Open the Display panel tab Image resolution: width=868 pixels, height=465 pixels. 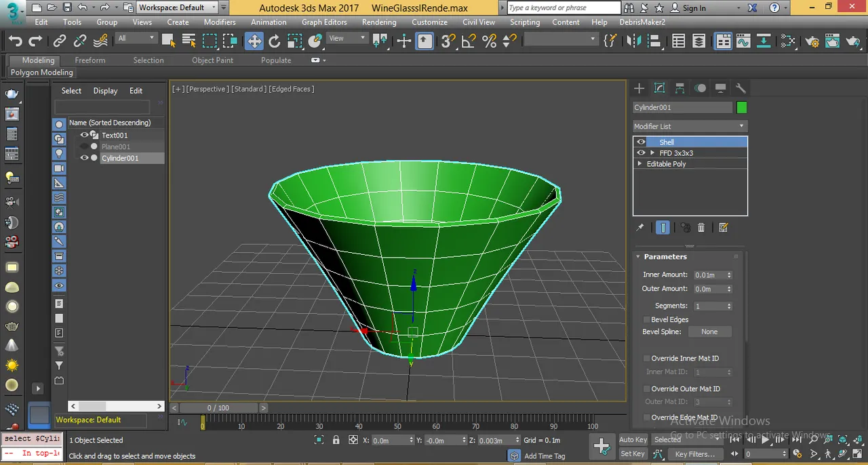pos(720,88)
